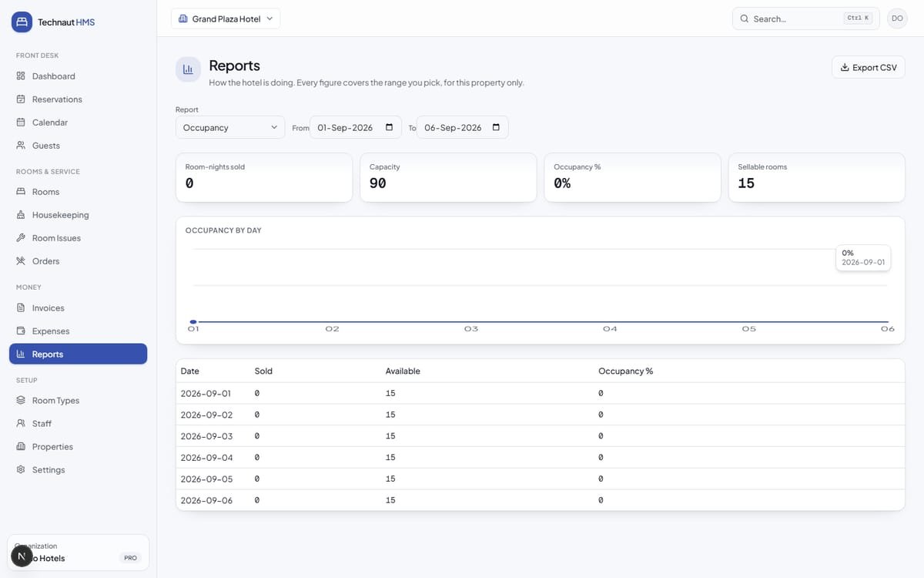Click the hotel building icon in property selector
This screenshot has width=924, height=578.
point(183,18)
